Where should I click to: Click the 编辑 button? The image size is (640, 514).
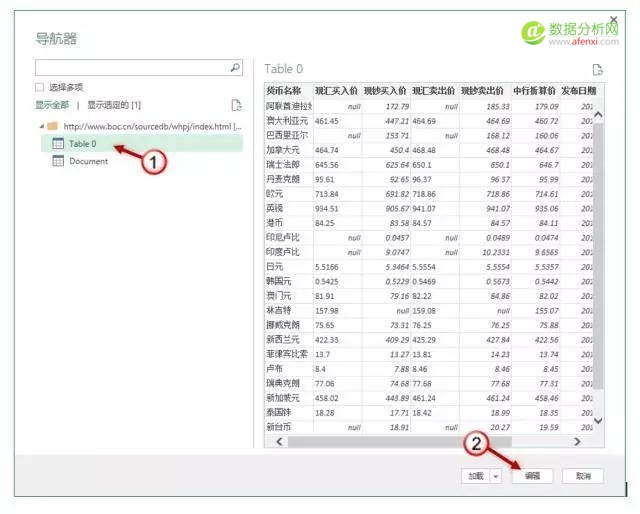[x=532, y=476]
